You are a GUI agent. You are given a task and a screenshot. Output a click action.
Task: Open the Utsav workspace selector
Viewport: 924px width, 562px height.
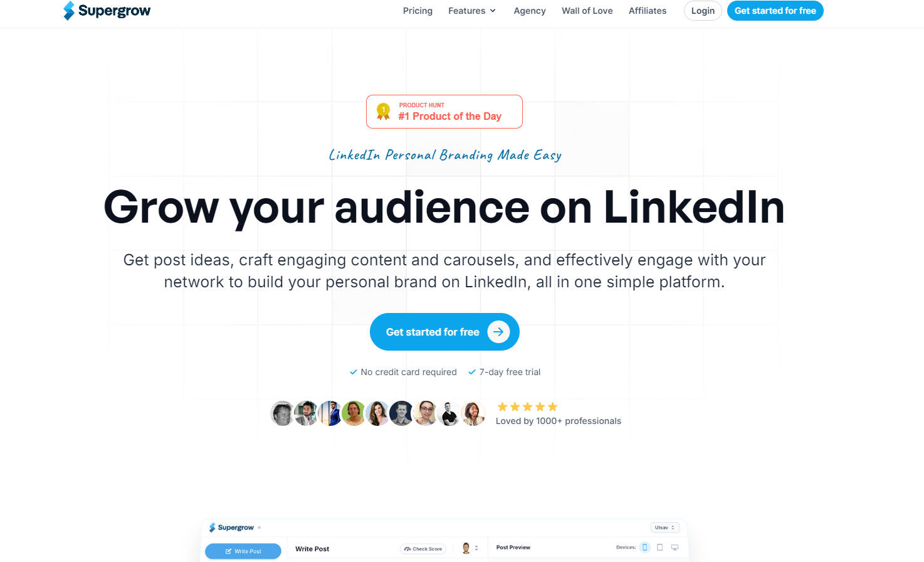(664, 528)
